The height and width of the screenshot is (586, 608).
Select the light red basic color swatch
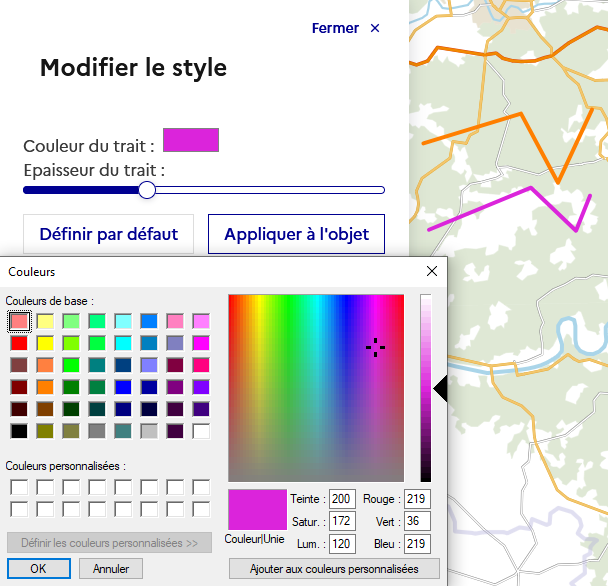pos(19,321)
